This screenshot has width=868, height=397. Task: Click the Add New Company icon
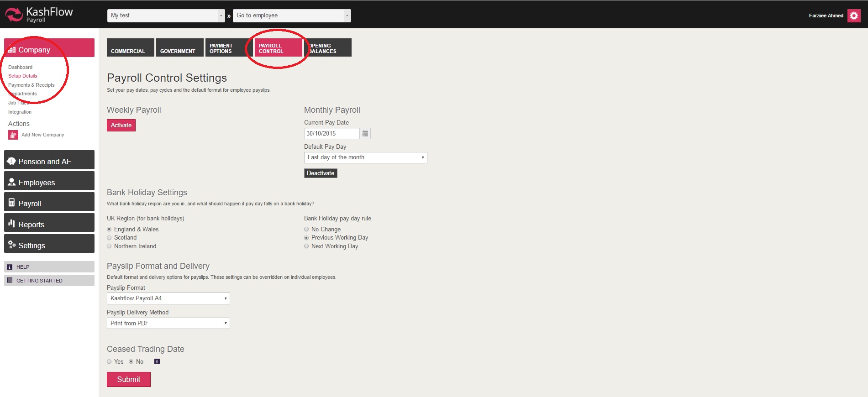point(13,135)
